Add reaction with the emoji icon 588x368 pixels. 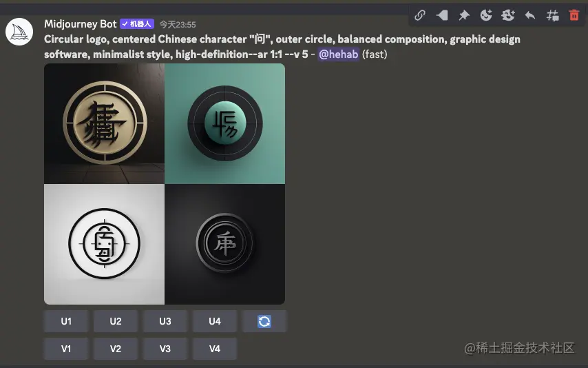pos(486,15)
